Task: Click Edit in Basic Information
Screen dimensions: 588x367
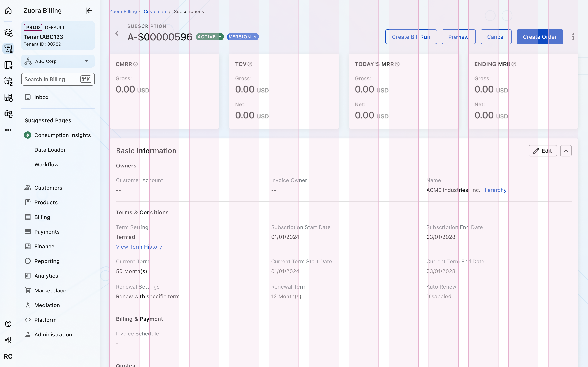Action: [542, 151]
